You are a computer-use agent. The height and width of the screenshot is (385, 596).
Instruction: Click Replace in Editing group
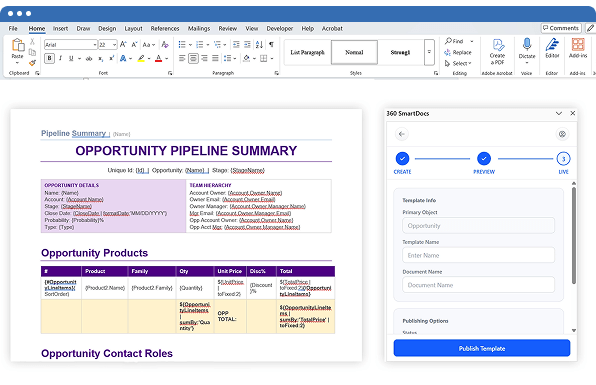[x=458, y=52]
